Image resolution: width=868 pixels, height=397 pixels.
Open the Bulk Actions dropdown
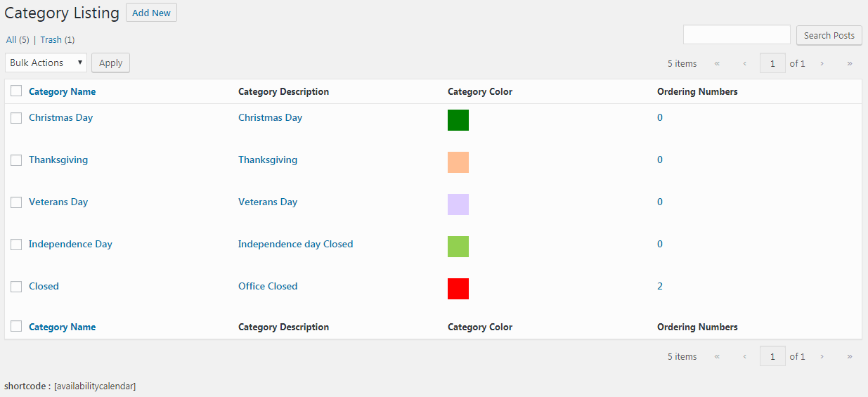pyautogui.click(x=46, y=63)
